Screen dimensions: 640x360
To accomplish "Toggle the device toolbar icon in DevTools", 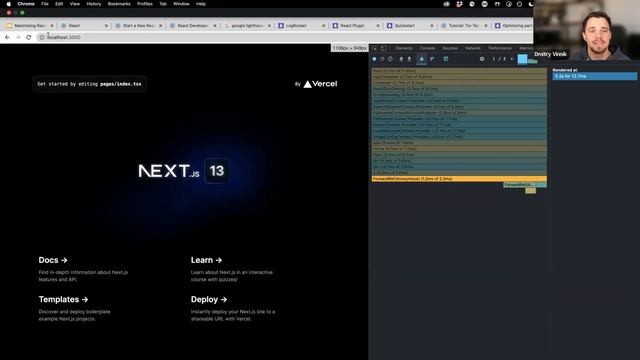I will point(383,48).
